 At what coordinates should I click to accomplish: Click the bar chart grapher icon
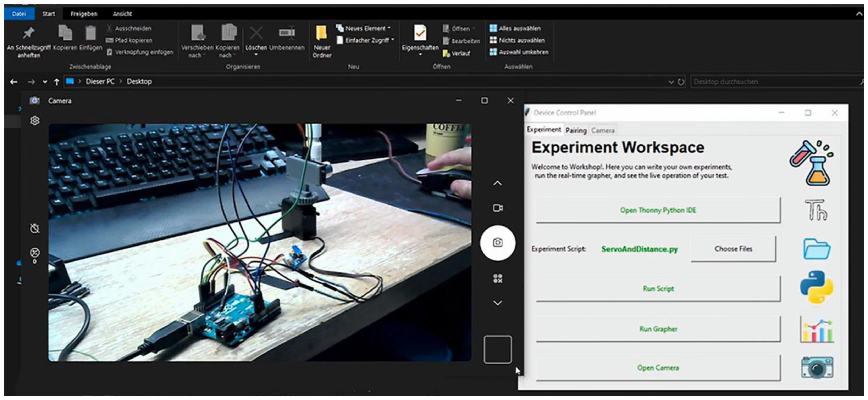click(817, 331)
